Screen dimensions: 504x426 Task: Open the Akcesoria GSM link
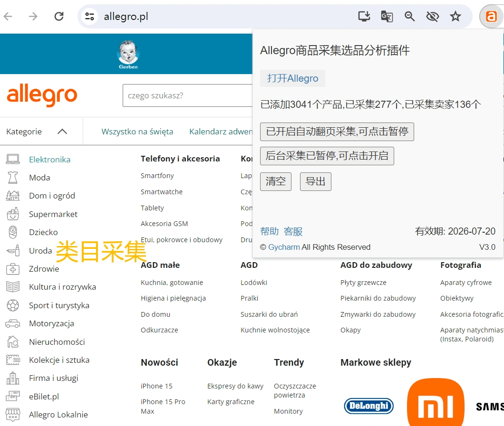tap(164, 224)
